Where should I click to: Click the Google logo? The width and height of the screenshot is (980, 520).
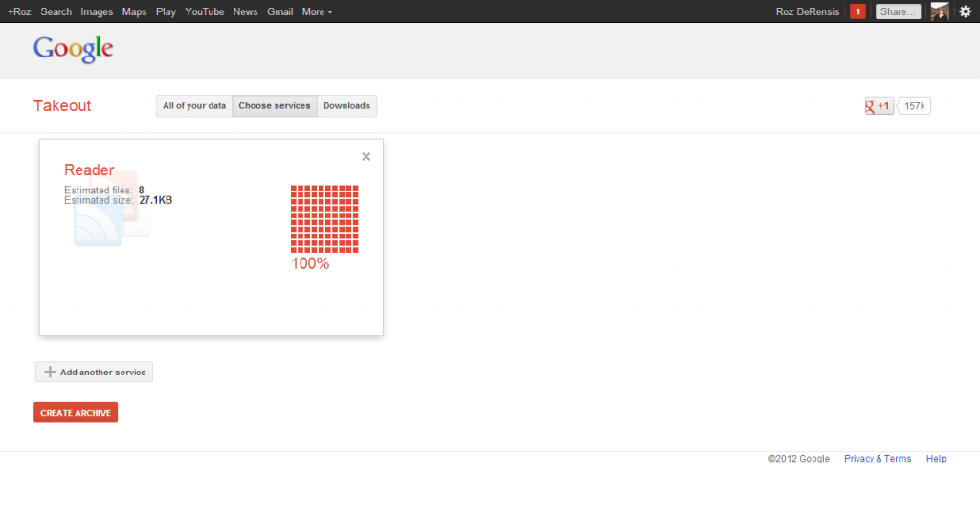tap(73, 50)
